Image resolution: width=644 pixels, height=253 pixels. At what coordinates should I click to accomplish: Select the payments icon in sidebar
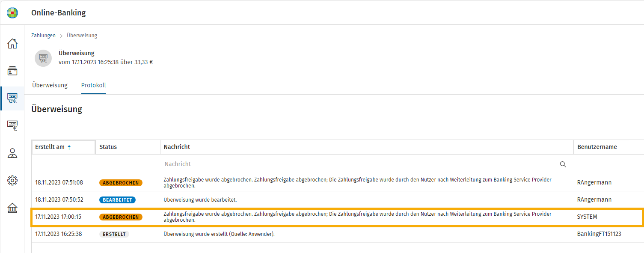12,98
